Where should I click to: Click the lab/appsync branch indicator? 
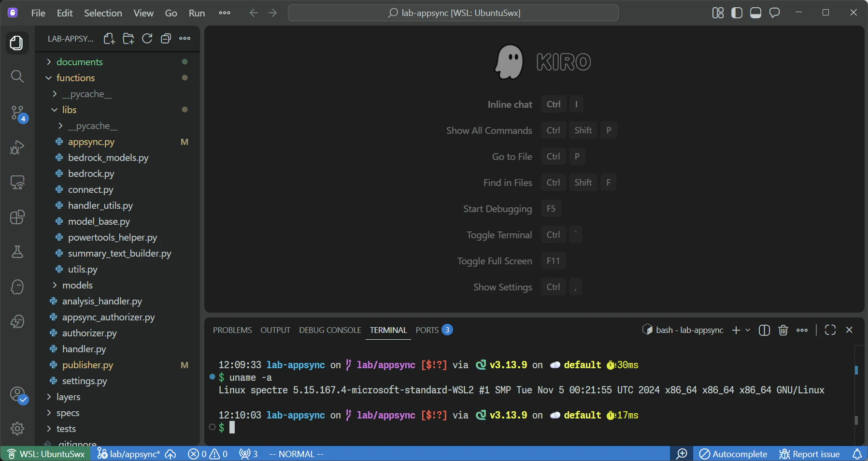click(x=128, y=454)
